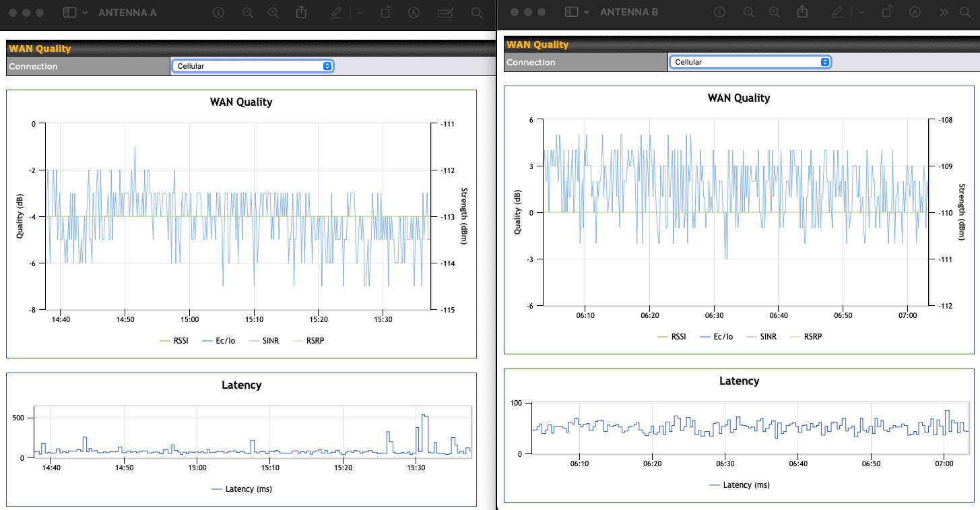Click the highlight pen in Antenna B window

tap(837, 12)
